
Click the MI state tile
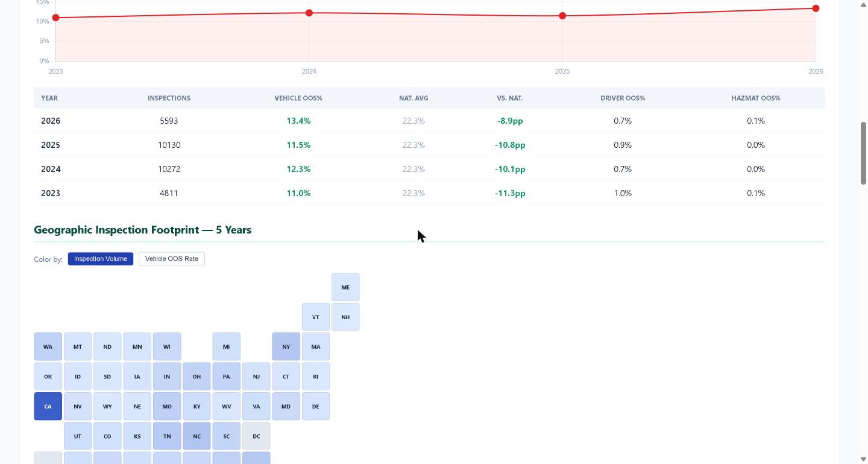tap(226, 346)
